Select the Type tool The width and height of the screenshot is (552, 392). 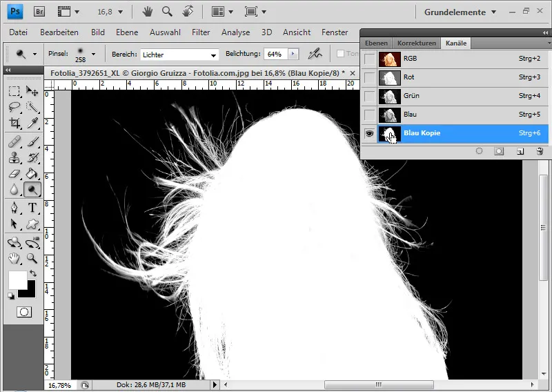(x=32, y=208)
